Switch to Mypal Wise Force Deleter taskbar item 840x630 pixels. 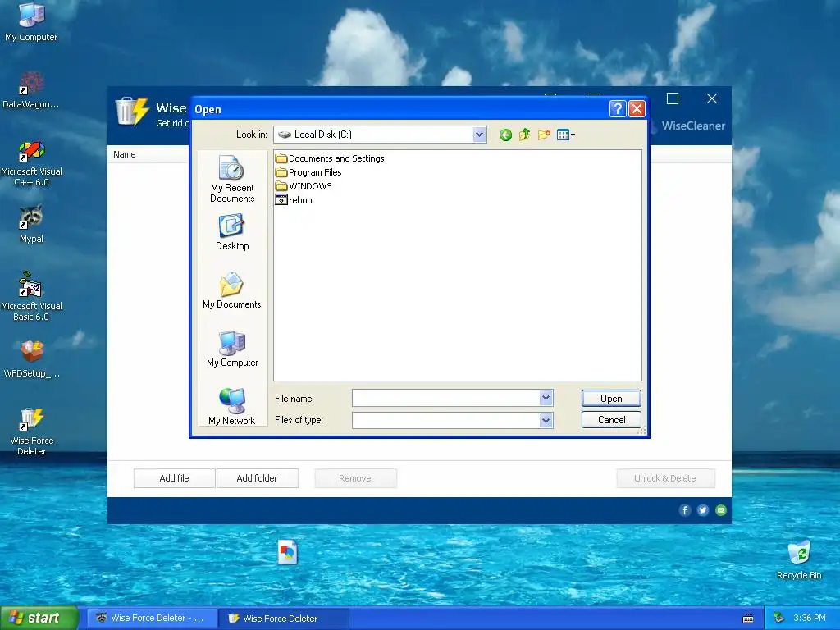(x=152, y=619)
